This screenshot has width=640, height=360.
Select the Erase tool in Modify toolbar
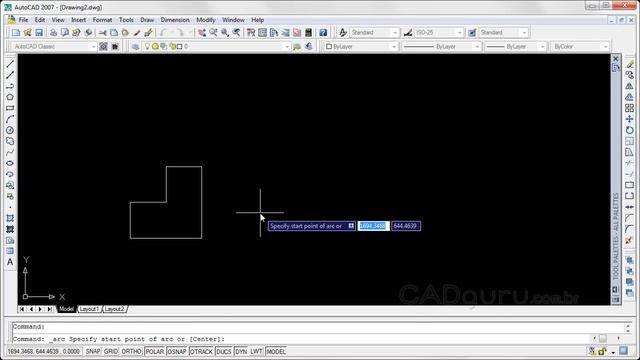tap(629, 64)
